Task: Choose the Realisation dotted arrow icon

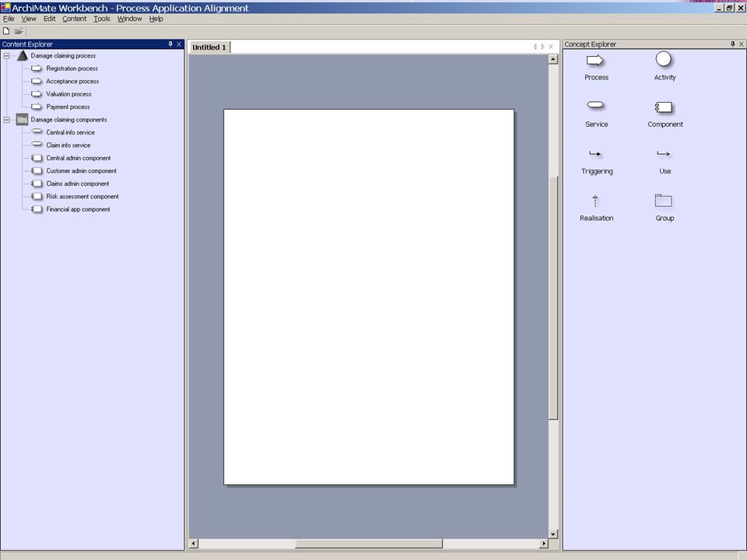Action: [x=595, y=201]
